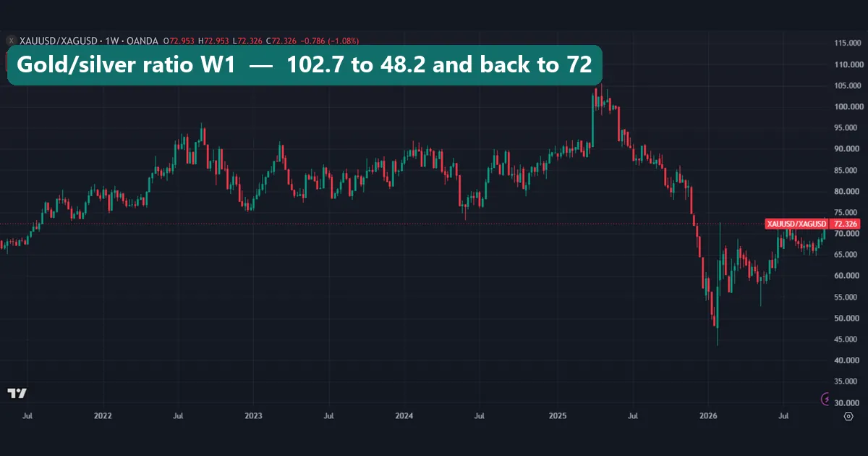Viewport: 868px width, 456px height.
Task: Click 80.000 on the price axis
Action: point(848,191)
